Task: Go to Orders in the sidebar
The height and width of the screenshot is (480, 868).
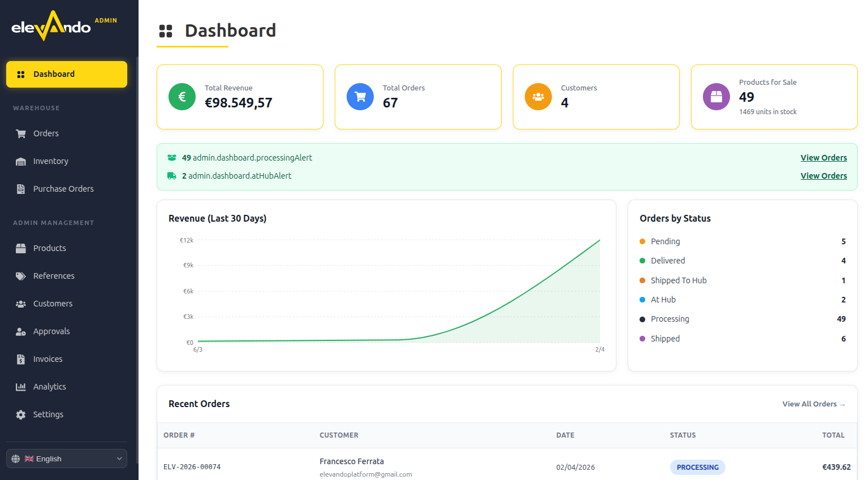Action: 67,133
